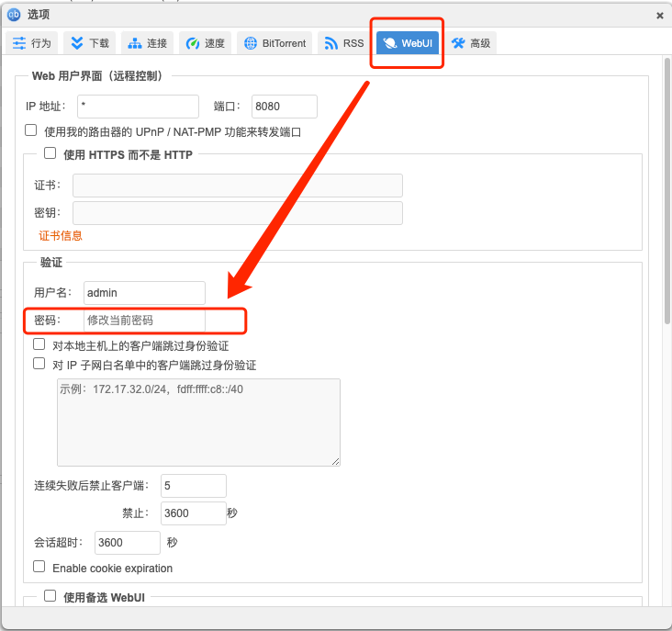
Task: Click the password field to change it
Action: coord(144,321)
